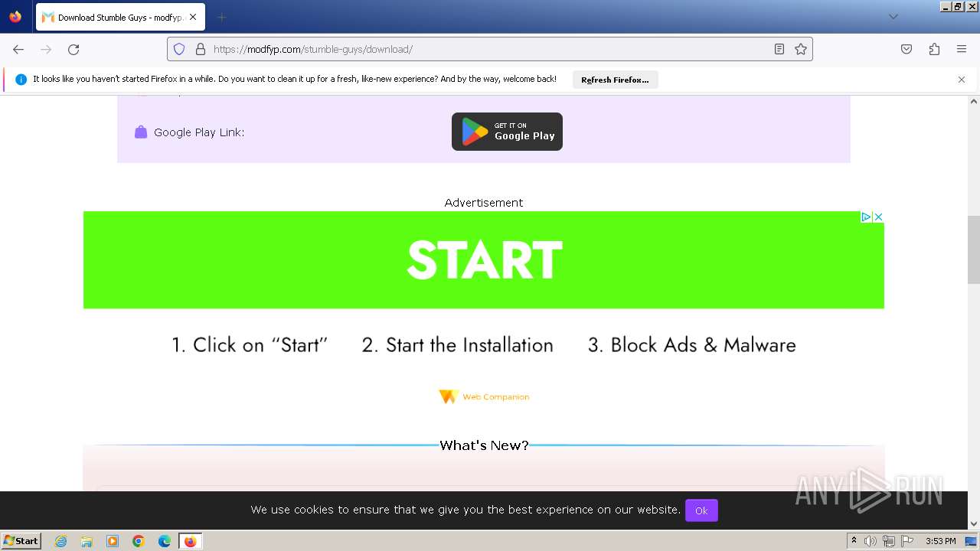
Task: Open network status tray icon
Action: click(x=889, y=541)
